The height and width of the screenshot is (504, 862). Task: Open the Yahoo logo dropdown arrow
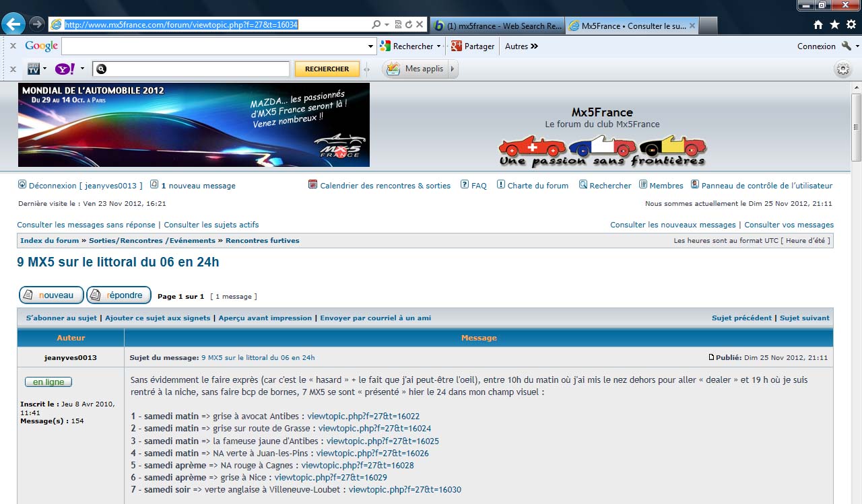(x=82, y=69)
